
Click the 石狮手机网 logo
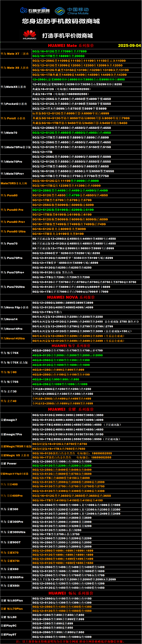[x=35, y=10]
